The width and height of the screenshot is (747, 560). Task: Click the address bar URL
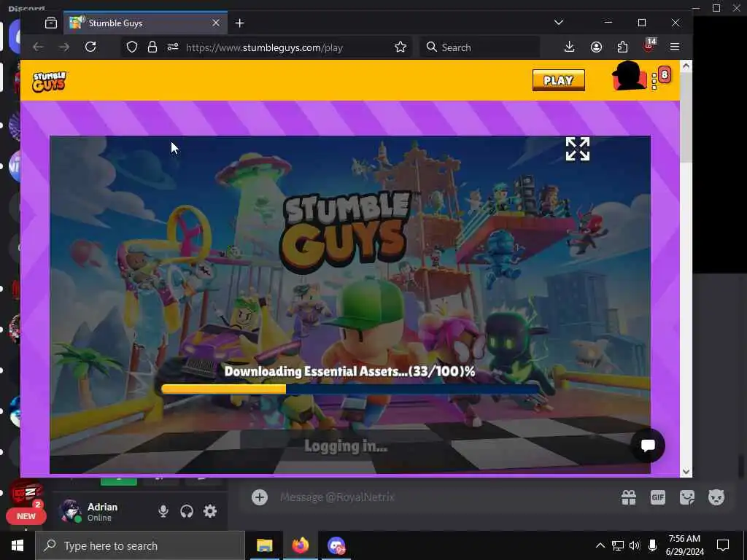point(264,47)
